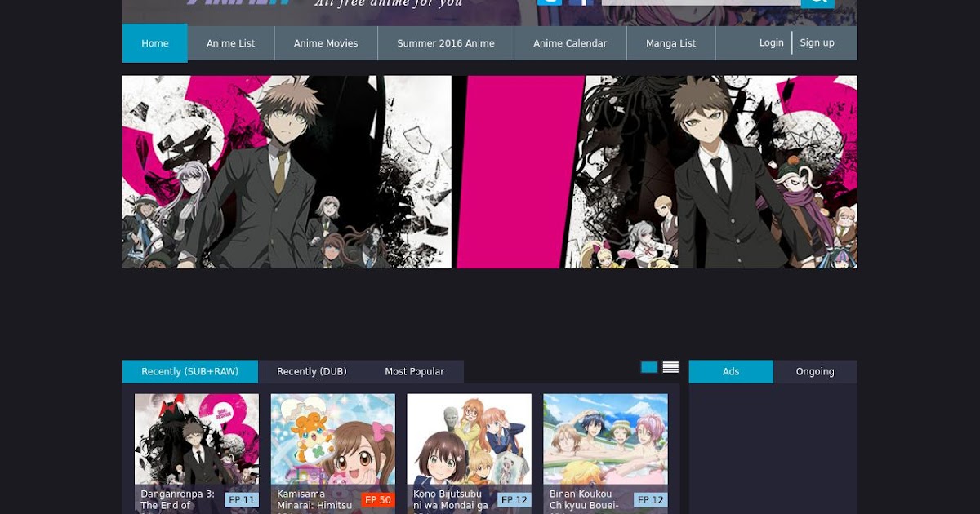The height and width of the screenshot is (514, 980).
Task: Switch to the Ongoing sidebar tab
Action: coord(815,371)
